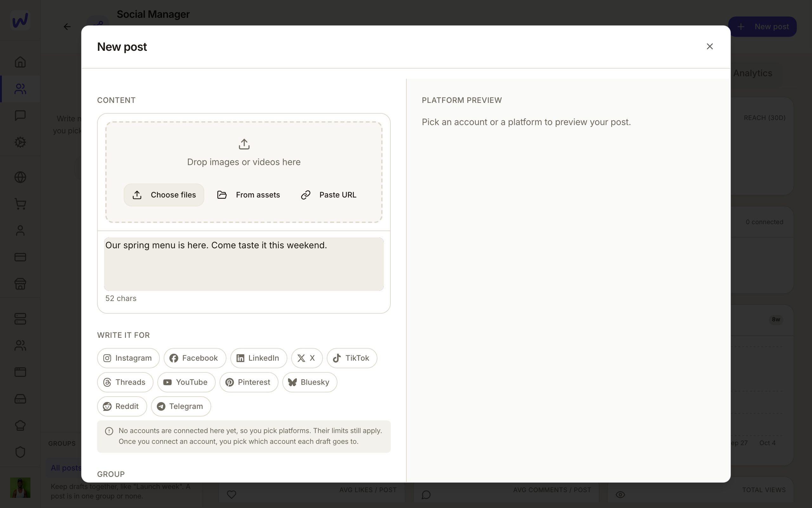812x508 pixels.
Task: Choose the Telegram platform chip
Action: click(x=181, y=406)
